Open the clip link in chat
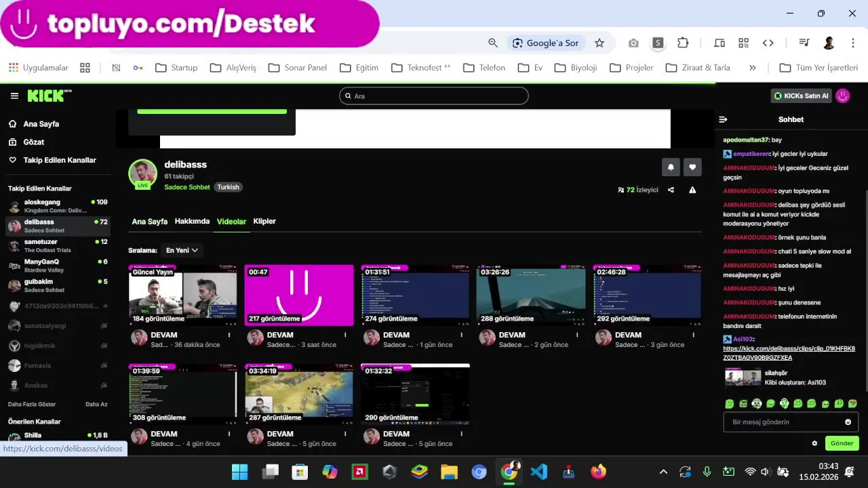Screen dimensions: 868x488 789,353
